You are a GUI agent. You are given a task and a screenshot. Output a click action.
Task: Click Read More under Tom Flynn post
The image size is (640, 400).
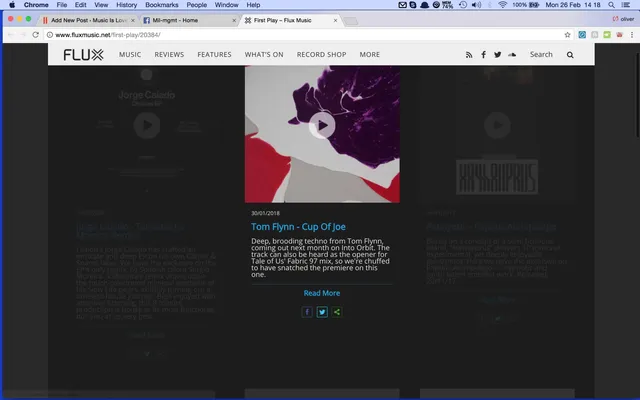[322, 293]
